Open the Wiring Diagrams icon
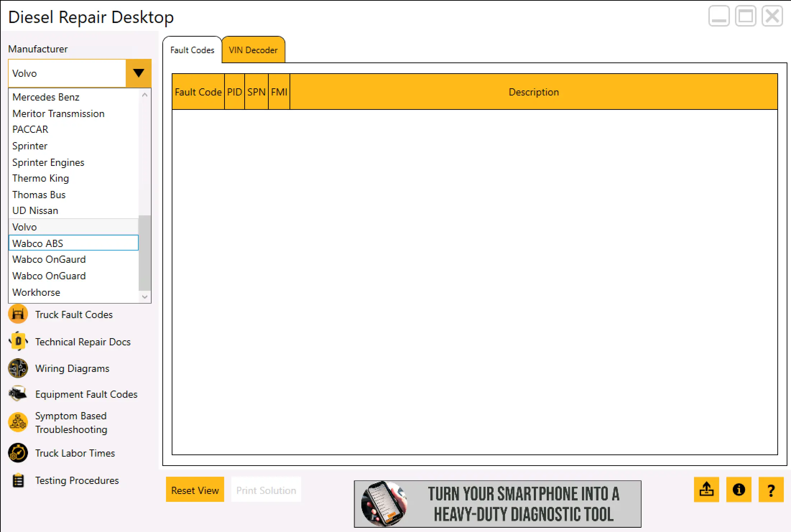791x532 pixels. click(18, 368)
